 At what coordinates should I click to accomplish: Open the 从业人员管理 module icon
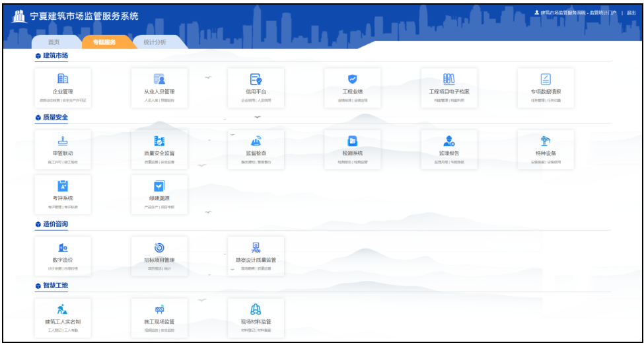(159, 79)
